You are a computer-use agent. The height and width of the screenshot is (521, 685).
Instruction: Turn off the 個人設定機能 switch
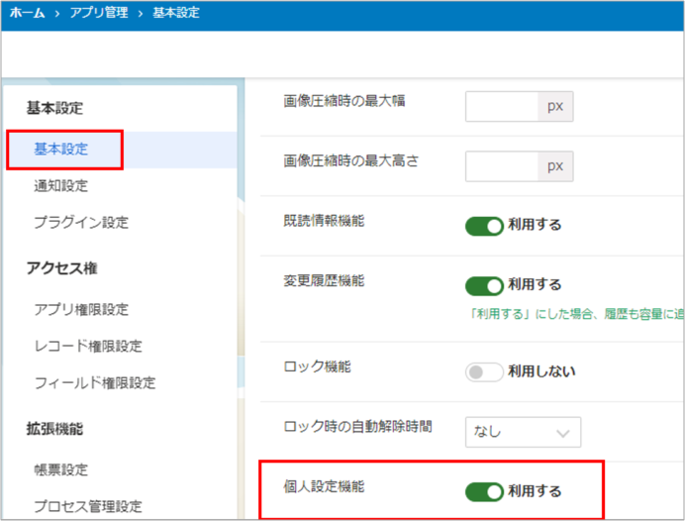[484, 491]
